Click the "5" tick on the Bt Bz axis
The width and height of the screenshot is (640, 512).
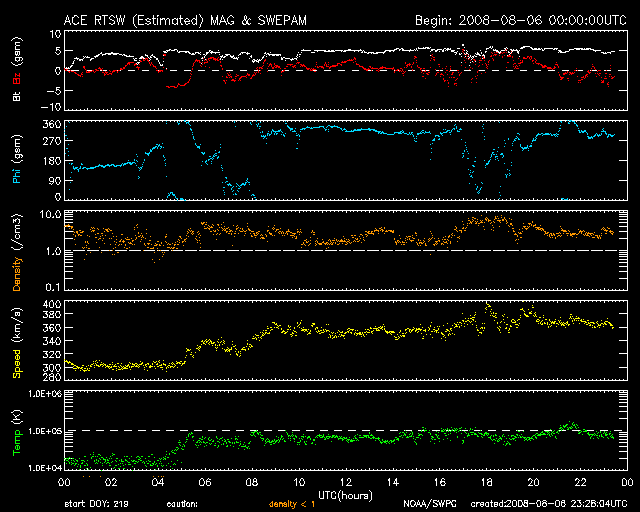click(58, 51)
